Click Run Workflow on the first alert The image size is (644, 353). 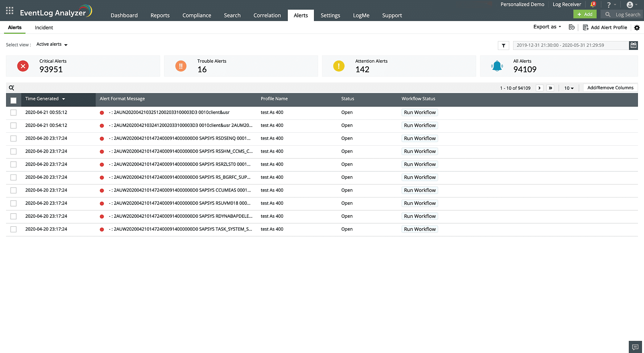[420, 112]
